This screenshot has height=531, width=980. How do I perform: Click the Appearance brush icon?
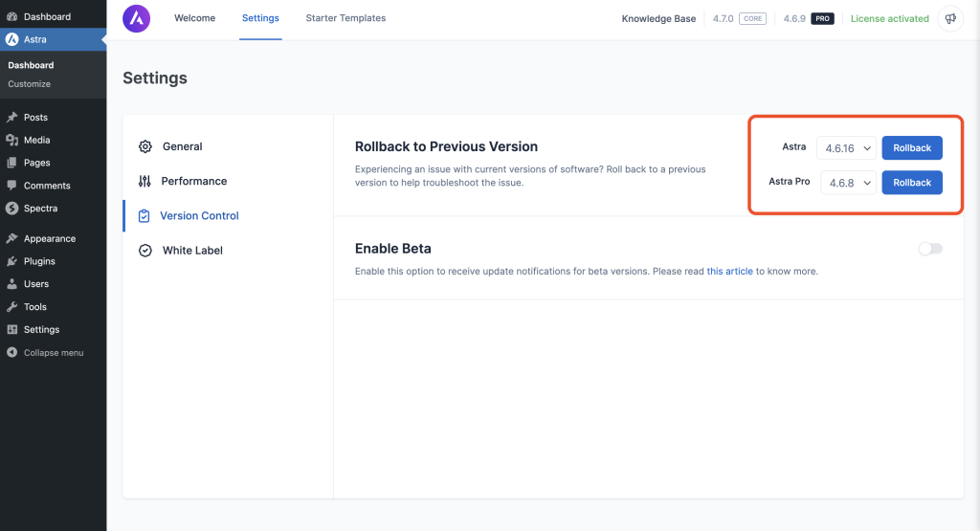click(11, 238)
